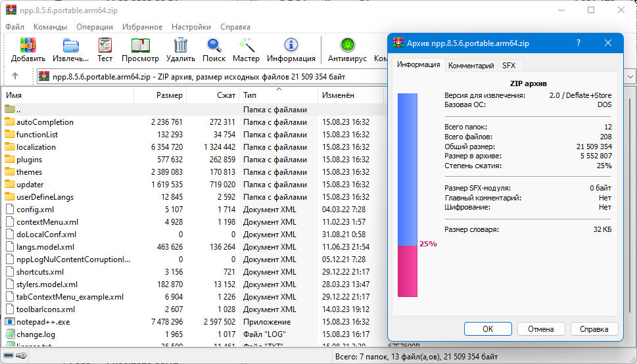Select the change.log file
The width and height of the screenshot is (637, 364).
coord(30,334)
